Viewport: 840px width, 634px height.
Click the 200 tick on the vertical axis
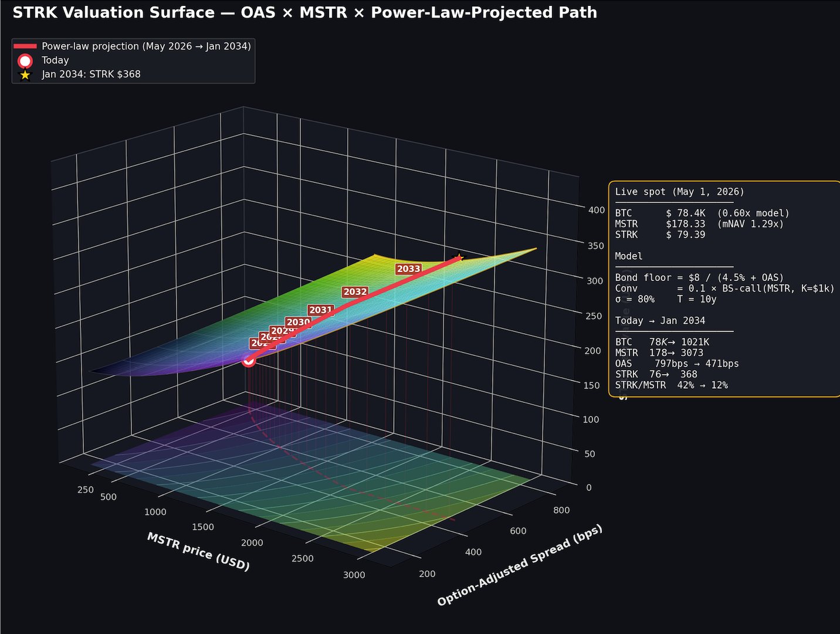(x=593, y=351)
